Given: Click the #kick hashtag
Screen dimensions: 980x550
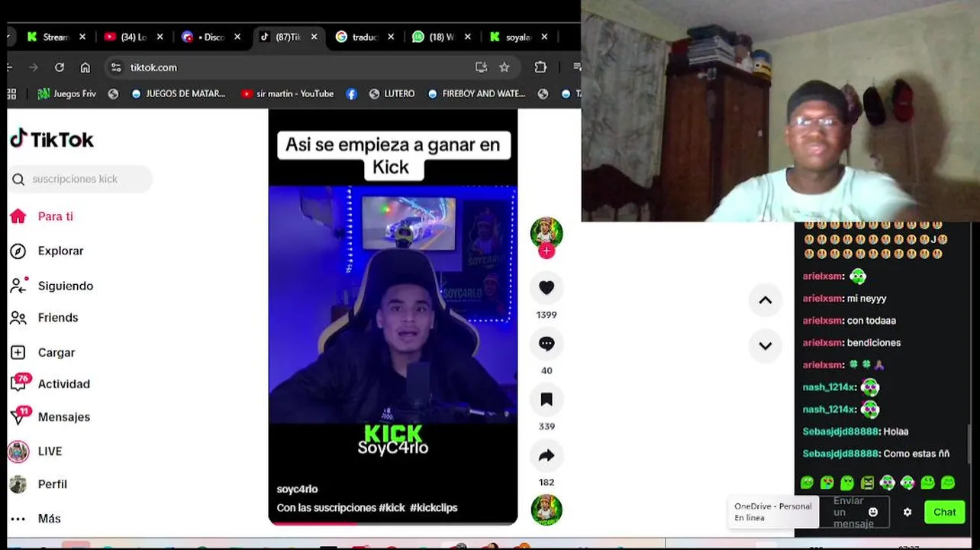Looking at the screenshot, I should [x=392, y=507].
